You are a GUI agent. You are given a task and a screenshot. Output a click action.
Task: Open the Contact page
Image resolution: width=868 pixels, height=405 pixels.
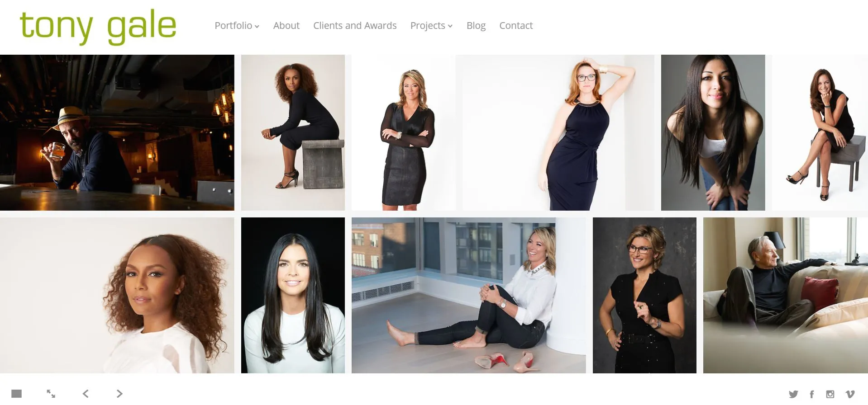click(516, 26)
